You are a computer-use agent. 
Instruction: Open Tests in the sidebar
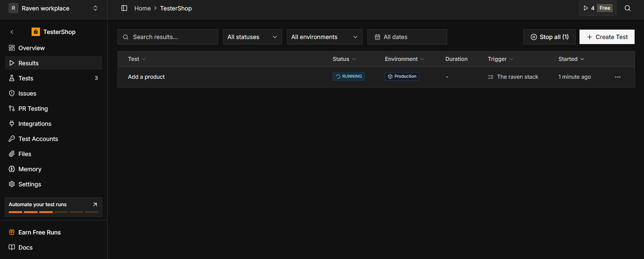click(x=53, y=78)
